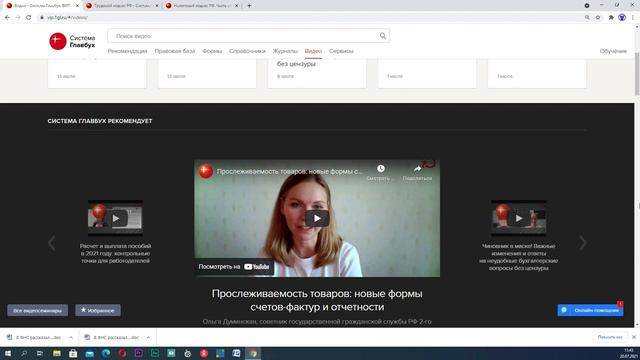This screenshot has height=360, width=640.
Task: Open a new browser tab
Action: pos(249,6)
